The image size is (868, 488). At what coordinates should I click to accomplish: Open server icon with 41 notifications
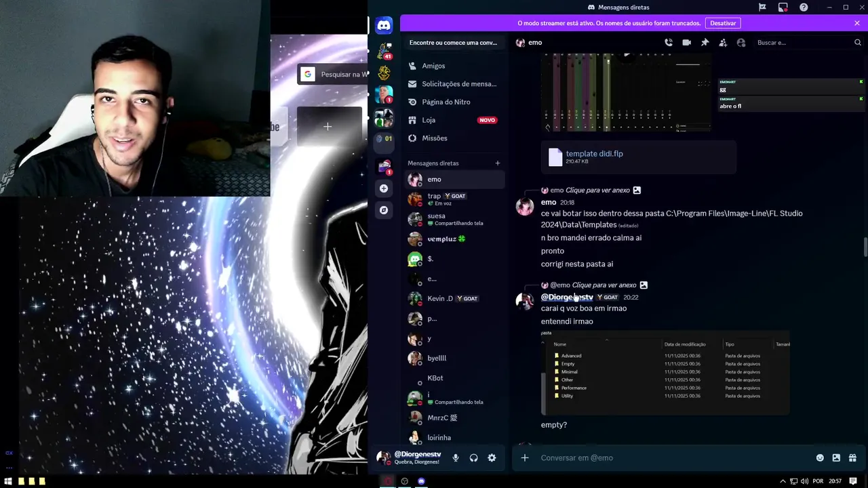point(384,50)
